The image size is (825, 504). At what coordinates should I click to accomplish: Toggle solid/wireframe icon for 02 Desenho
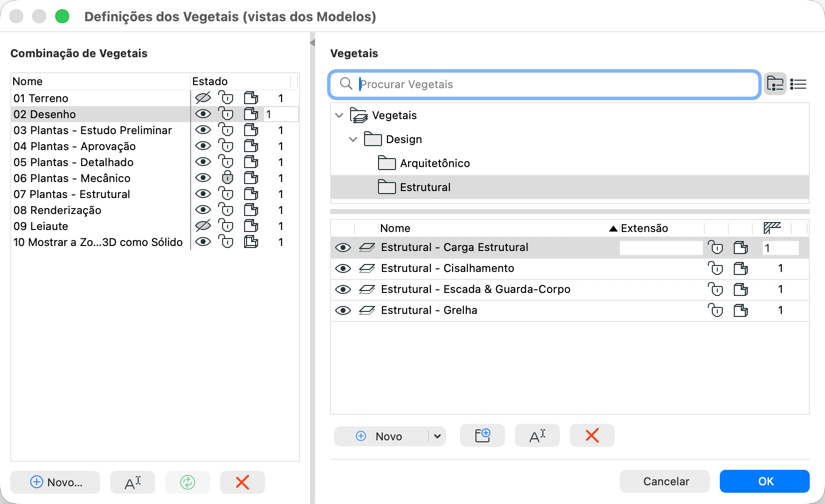pyautogui.click(x=251, y=114)
